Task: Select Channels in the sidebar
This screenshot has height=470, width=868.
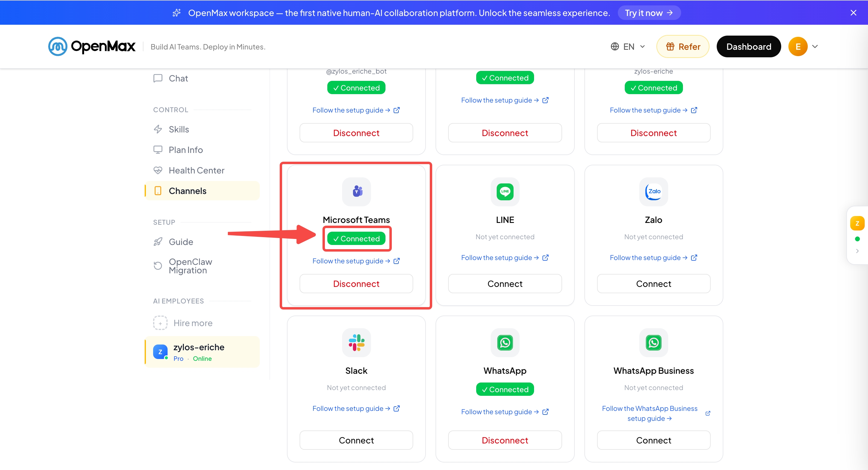Action: pyautogui.click(x=202, y=191)
